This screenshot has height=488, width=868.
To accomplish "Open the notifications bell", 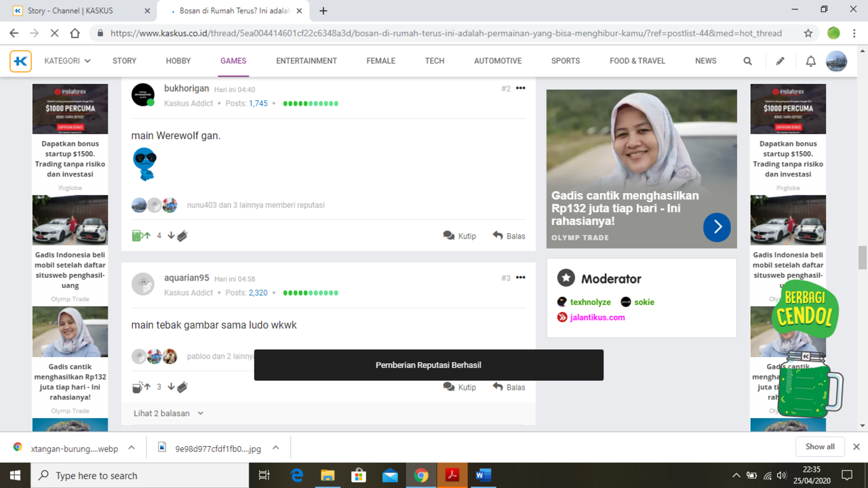I will coord(810,61).
